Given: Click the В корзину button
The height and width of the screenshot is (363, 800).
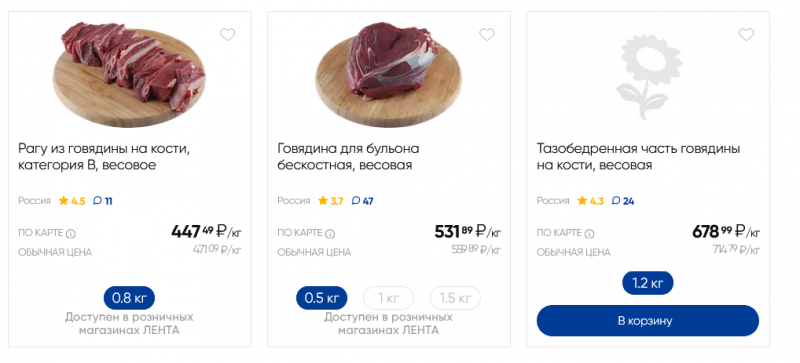Looking at the screenshot, I should pyautogui.click(x=647, y=321).
